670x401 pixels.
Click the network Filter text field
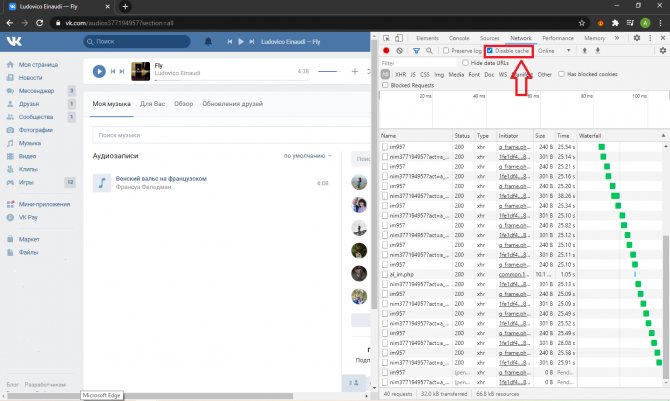pyautogui.click(x=419, y=63)
